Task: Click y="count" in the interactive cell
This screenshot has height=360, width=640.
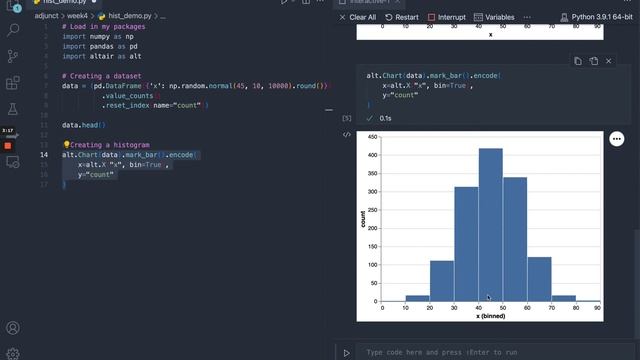Action: [x=400, y=95]
